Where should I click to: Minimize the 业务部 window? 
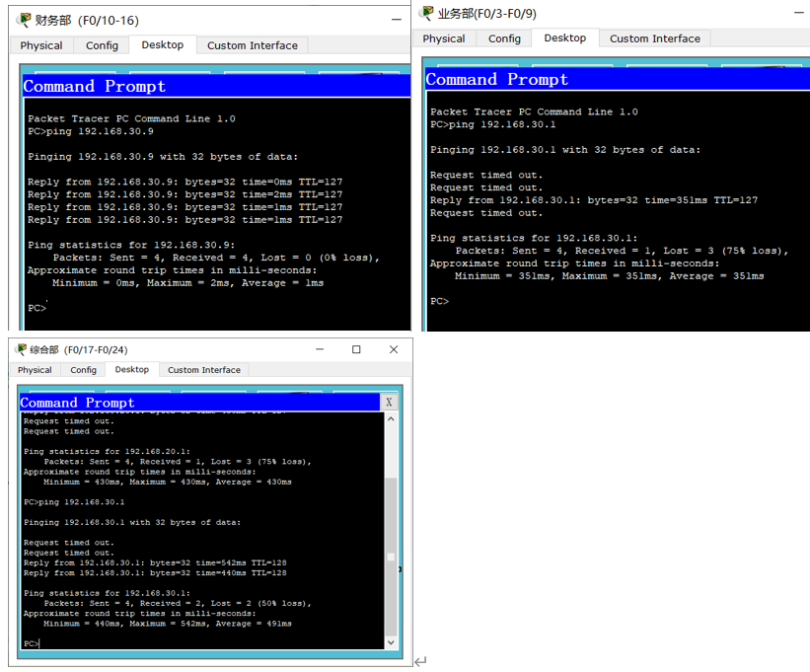[x=798, y=13]
